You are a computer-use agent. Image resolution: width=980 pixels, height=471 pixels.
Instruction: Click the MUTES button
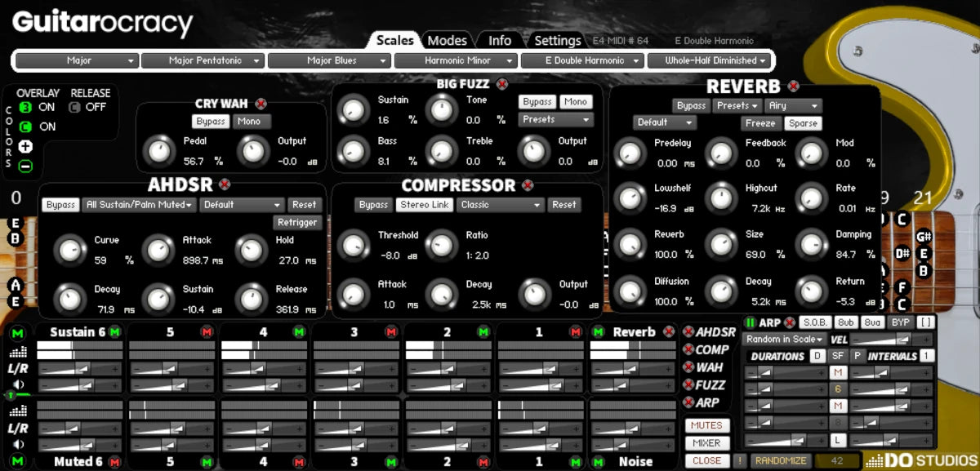pyautogui.click(x=706, y=425)
